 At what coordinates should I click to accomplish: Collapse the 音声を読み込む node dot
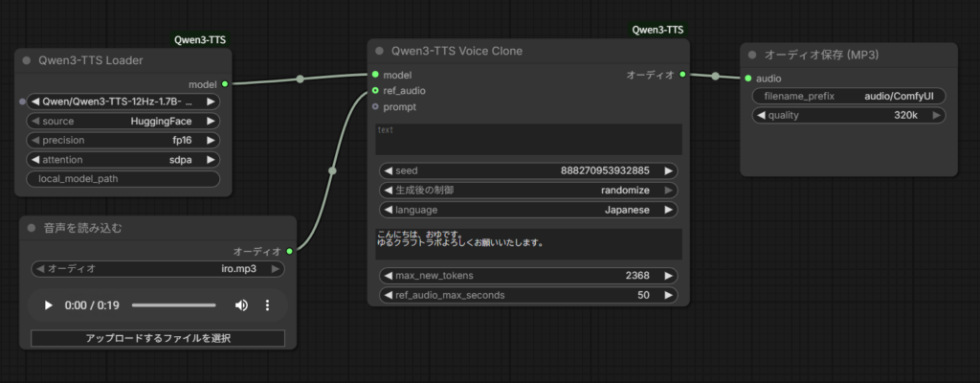point(32,228)
